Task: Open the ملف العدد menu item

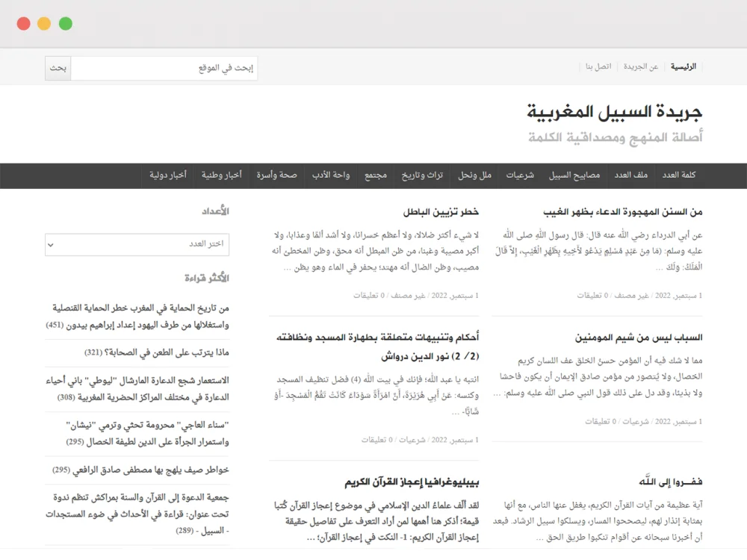Action: [630, 175]
